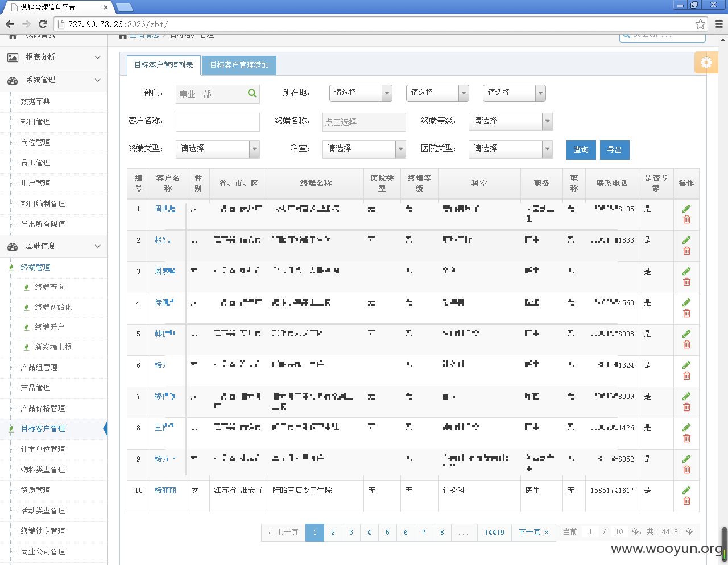Open the Chrome menu hamburger icon
The height and width of the screenshot is (565, 728).
click(719, 24)
